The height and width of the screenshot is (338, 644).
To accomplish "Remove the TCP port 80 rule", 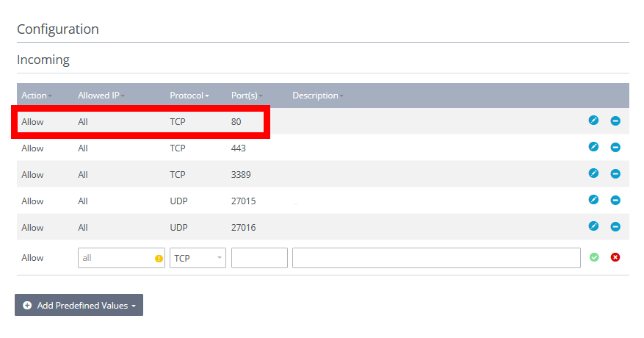I will 615,121.
